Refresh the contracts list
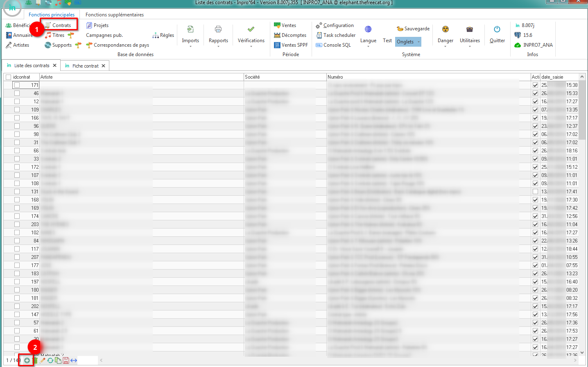 [50, 360]
